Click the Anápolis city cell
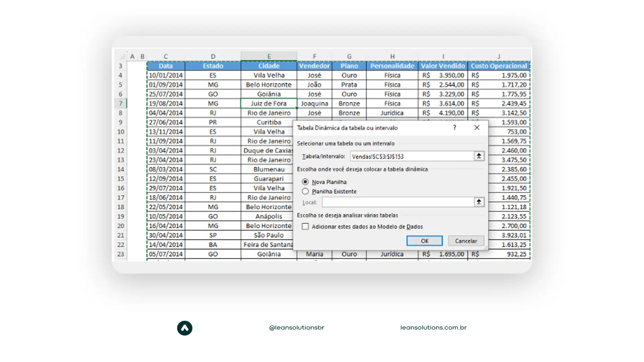This screenshot has width=644, height=362. coord(269,216)
